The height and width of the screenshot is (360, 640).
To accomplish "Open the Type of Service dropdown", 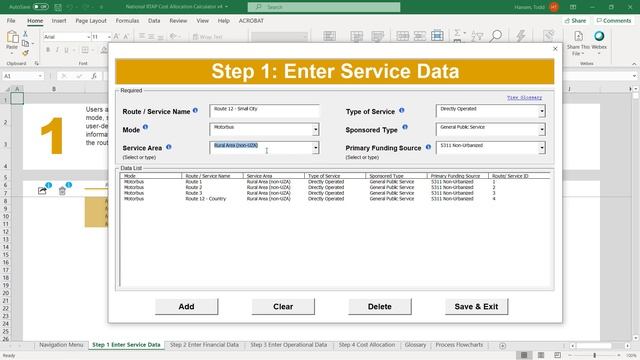I will [x=542, y=111].
